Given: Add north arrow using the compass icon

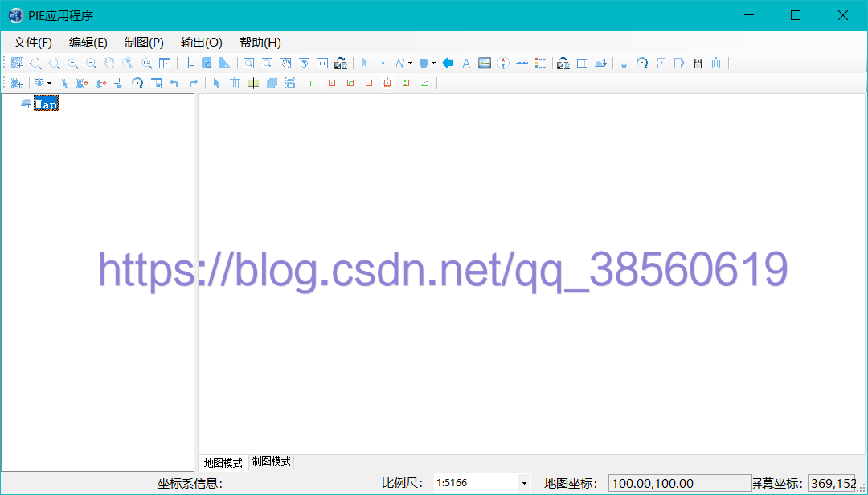Looking at the screenshot, I should pos(503,63).
